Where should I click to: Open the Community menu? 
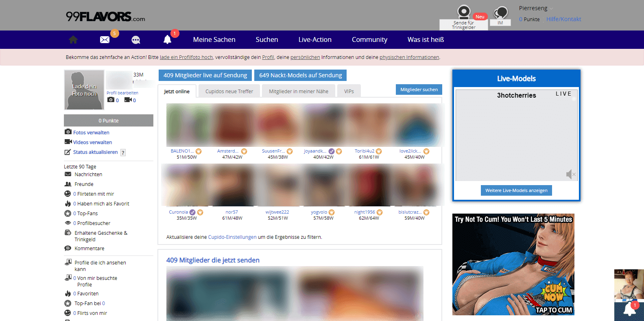click(x=369, y=39)
